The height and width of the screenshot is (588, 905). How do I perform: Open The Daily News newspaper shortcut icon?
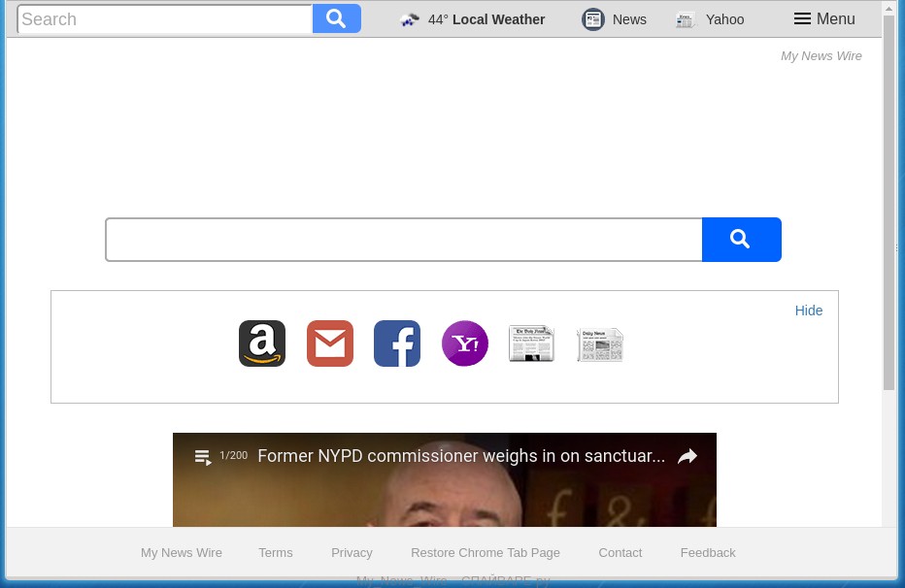531,343
